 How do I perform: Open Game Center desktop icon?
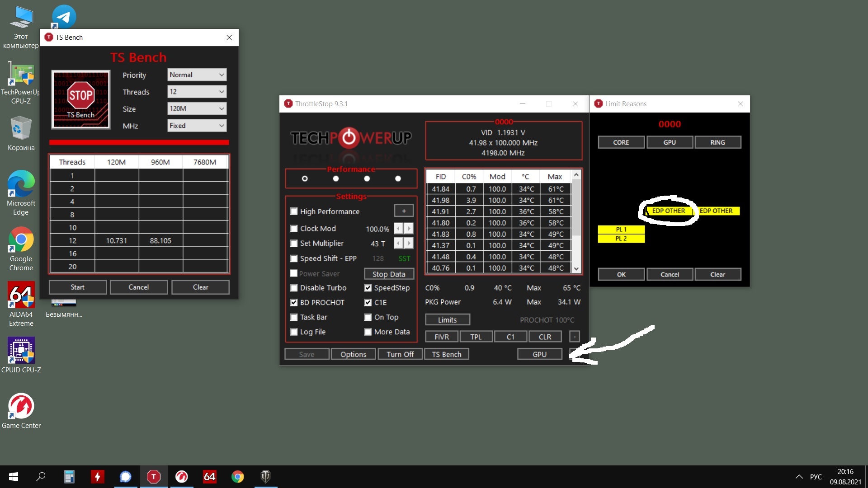(x=21, y=407)
